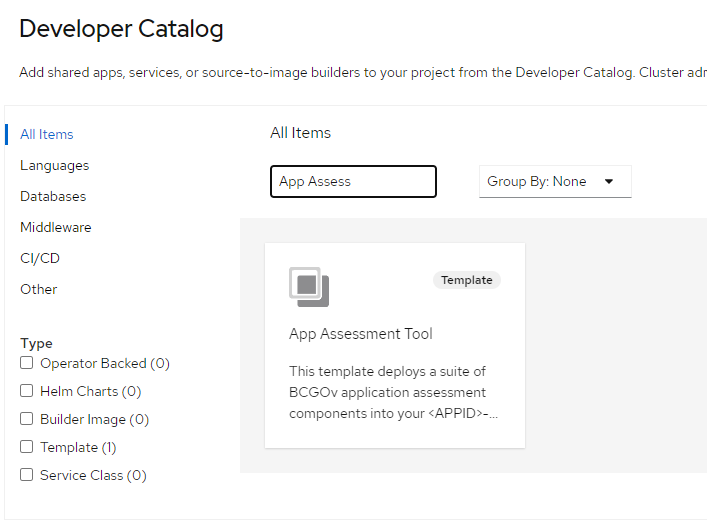Toggle the Helm Charts type filter

pyautogui.click(x=27, y=391)
